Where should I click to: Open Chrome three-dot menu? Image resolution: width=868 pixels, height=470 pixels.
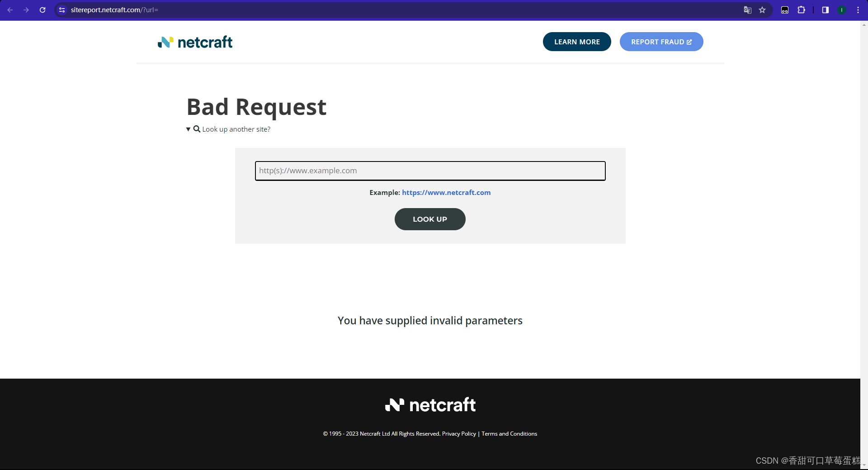(x=858, y=10)
